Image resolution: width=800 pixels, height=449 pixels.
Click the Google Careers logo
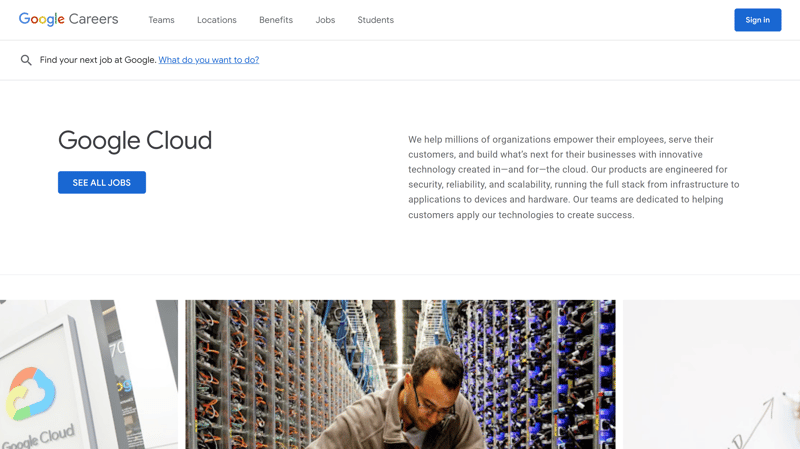pos(68,19)
